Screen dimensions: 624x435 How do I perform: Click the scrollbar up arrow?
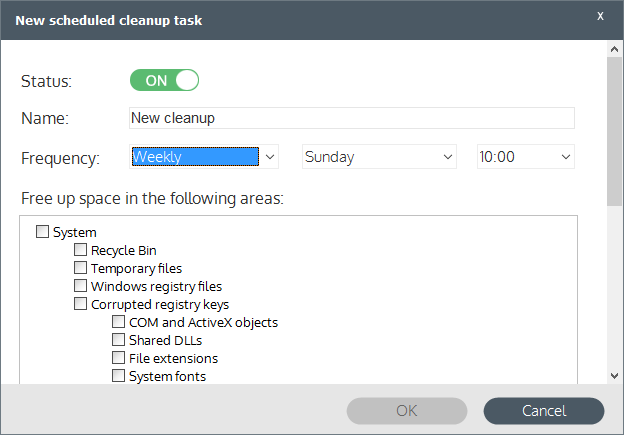[x=614, y=49]
